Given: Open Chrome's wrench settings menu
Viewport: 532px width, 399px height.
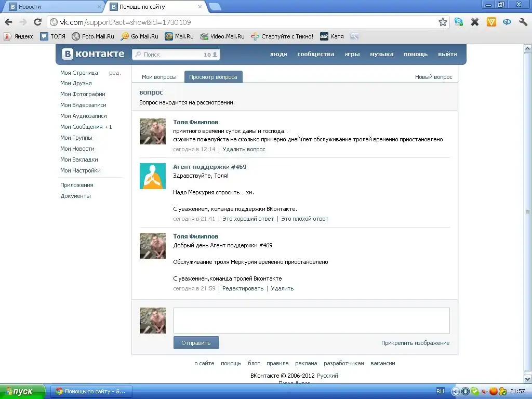Looking at the screenshot, I should (x=523, y=22).
